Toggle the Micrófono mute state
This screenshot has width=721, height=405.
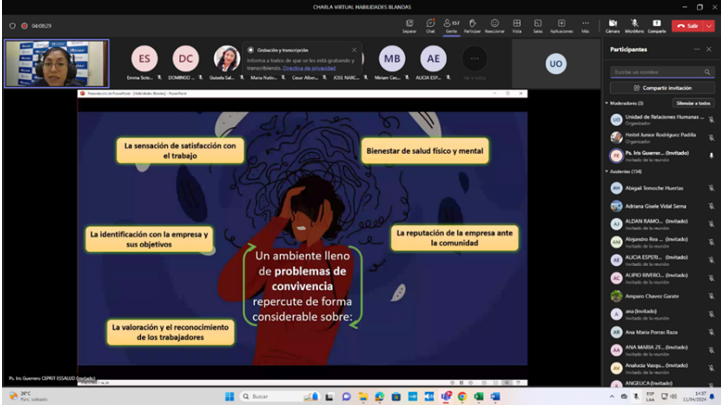(634, 26)
